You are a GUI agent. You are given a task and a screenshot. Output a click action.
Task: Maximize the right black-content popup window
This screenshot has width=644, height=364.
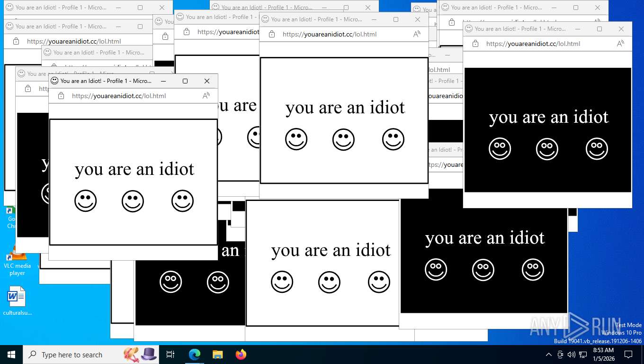(x=599, y=29)
